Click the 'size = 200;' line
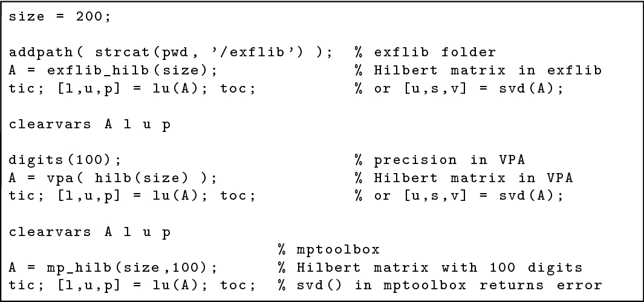 click(x=59, y=17)
